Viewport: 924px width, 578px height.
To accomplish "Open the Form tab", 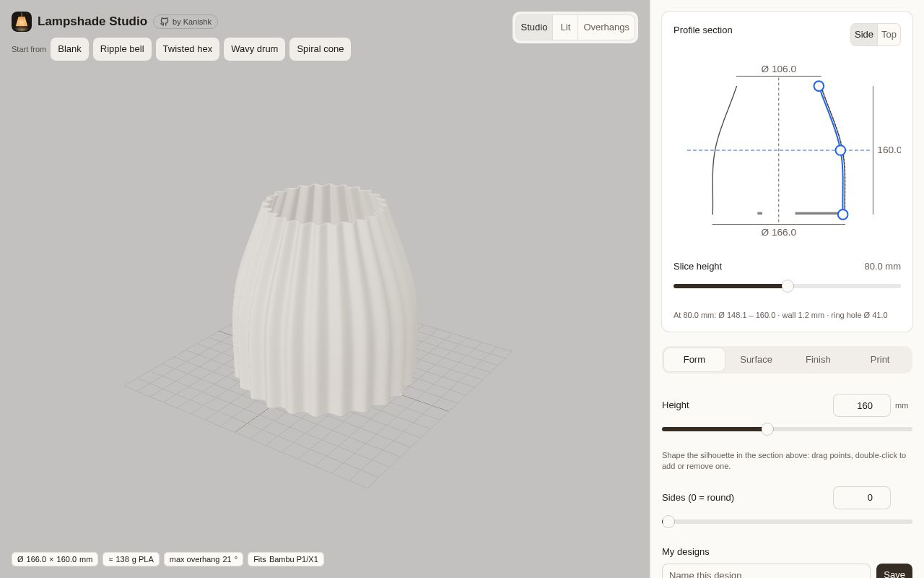I will coord(694,360).
